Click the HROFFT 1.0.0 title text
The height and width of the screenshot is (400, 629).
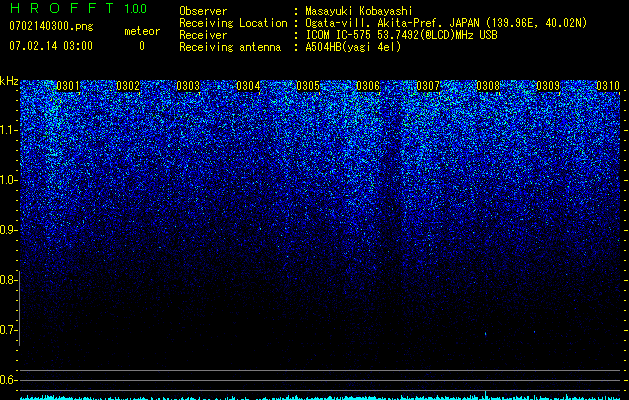tap(78, 8)
